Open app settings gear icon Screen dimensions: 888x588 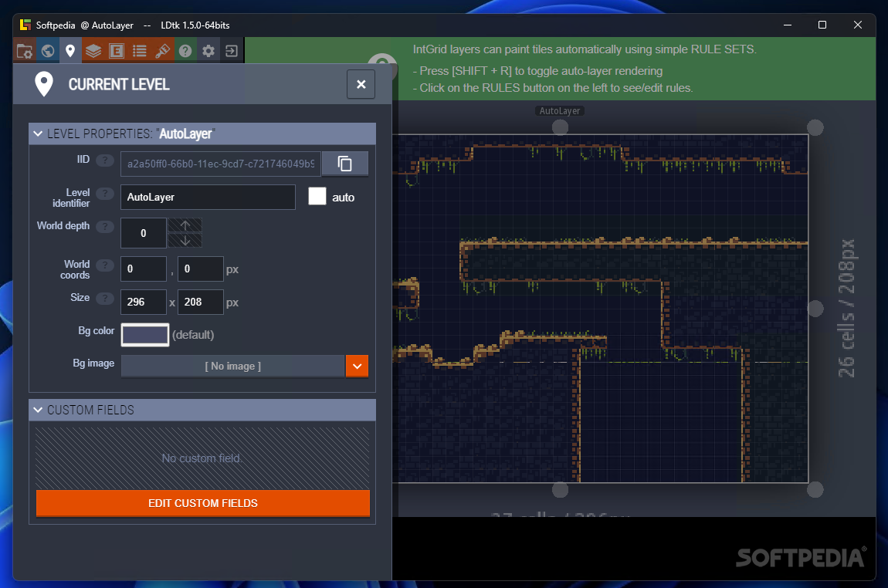[208, 51]
